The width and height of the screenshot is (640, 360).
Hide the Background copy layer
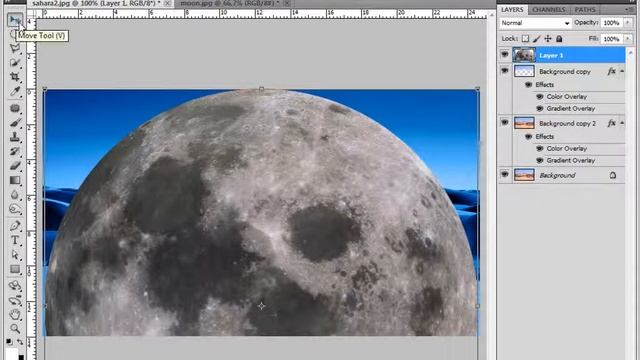pyautogui.click(x=504, y=71)
